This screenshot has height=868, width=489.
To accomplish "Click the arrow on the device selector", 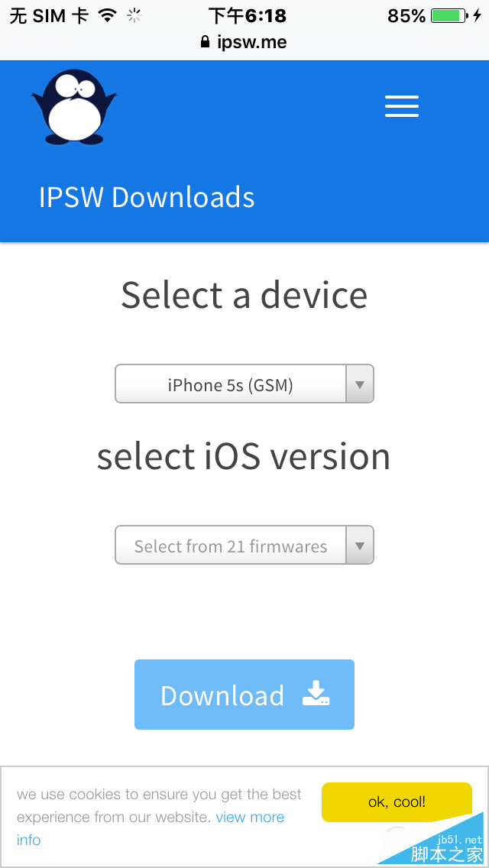I will [360, 384].
